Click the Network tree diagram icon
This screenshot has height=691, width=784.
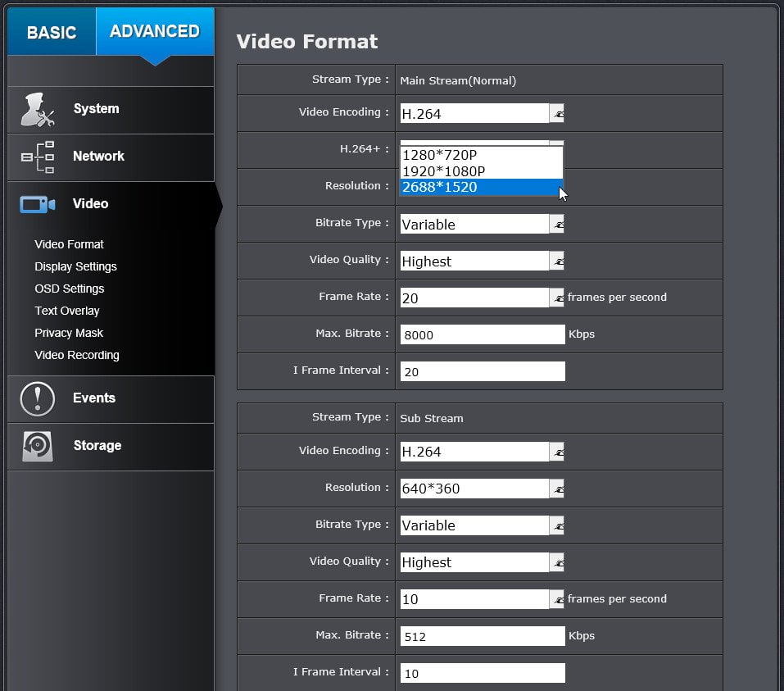(x=38, y=157)
